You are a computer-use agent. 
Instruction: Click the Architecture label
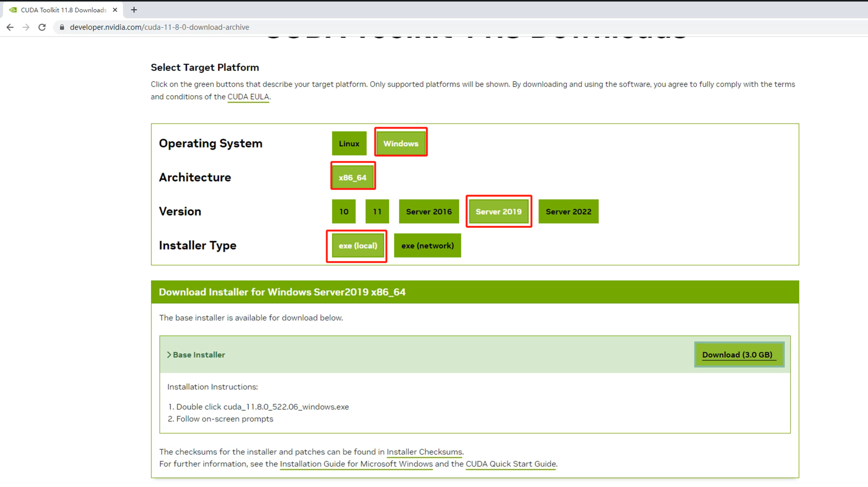[195, 177]
